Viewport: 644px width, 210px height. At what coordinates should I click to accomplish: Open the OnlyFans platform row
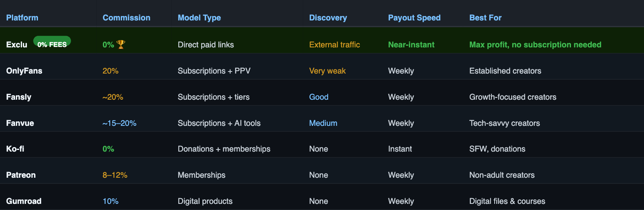point(322,71)
